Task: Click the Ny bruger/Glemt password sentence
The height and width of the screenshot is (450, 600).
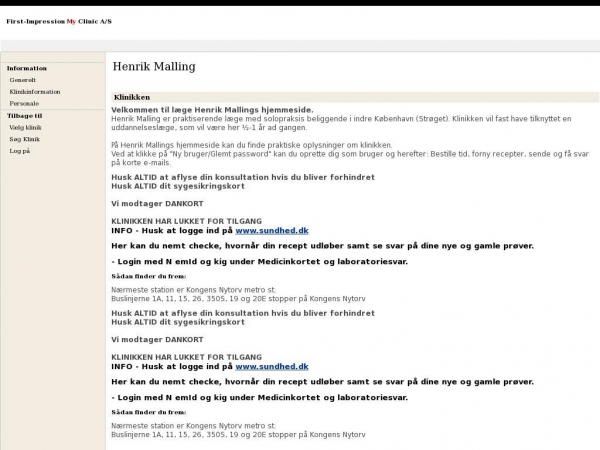Action: click(340, 155)
